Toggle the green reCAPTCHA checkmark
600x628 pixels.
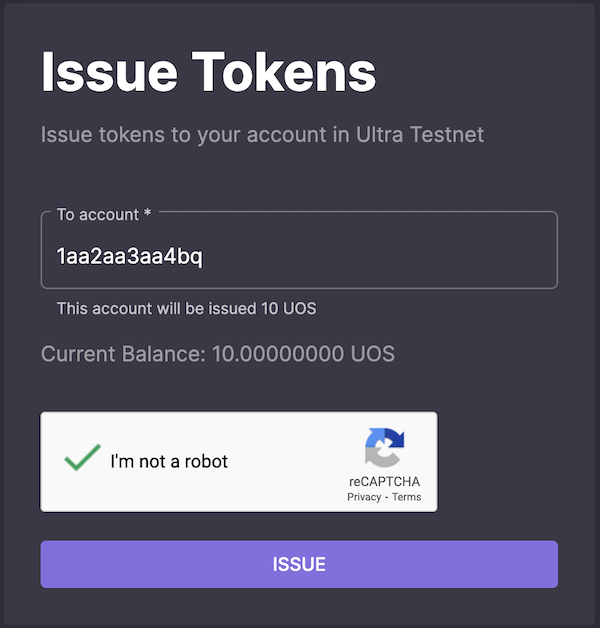(x=83, y=457)
